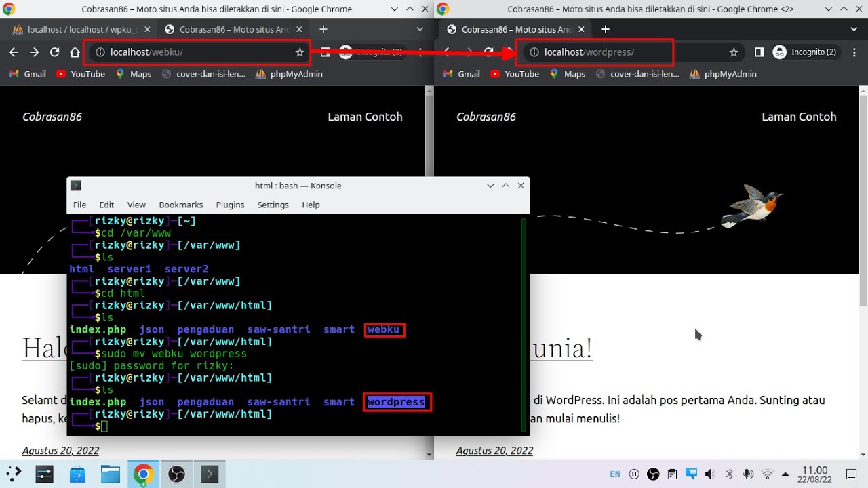
Task: Open YouTube bookmark in left window
Action: click(81, 74)
